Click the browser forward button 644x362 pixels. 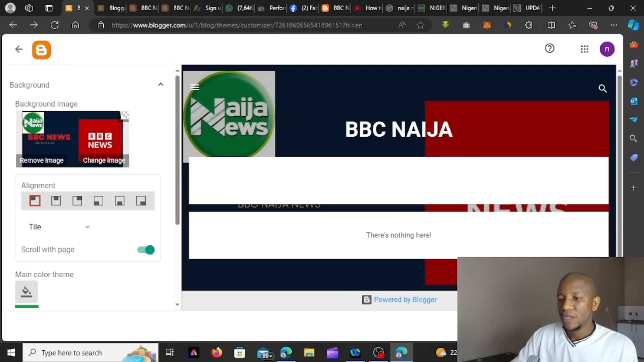coord(34,25)
